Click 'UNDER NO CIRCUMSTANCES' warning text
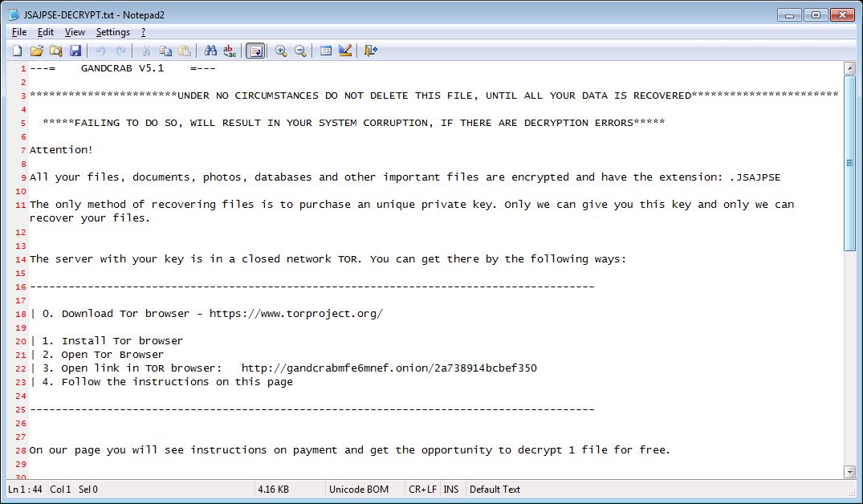This screenshot has height=504, width=863. point(248,96)
